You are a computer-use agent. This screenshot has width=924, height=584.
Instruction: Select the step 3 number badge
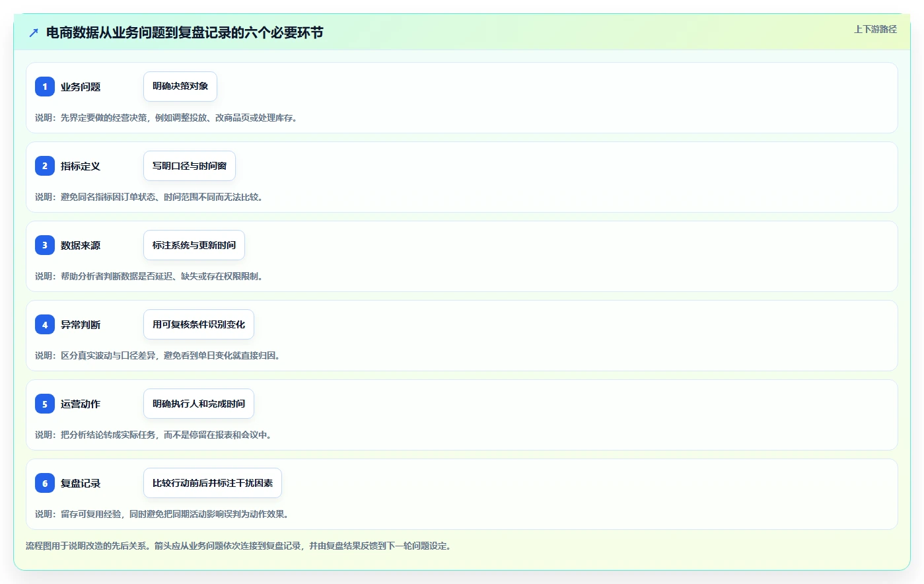click(45, 245)
